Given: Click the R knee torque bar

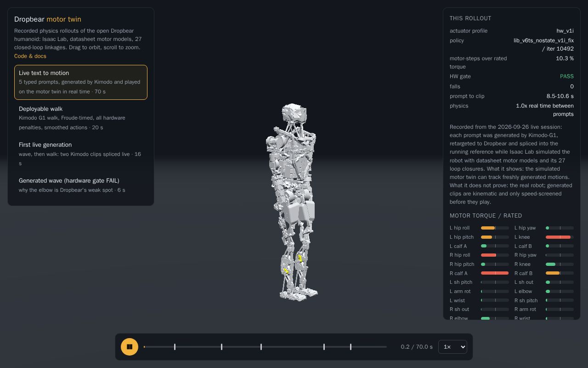Looking at the screenshot, I should click(x=560, y=264).
